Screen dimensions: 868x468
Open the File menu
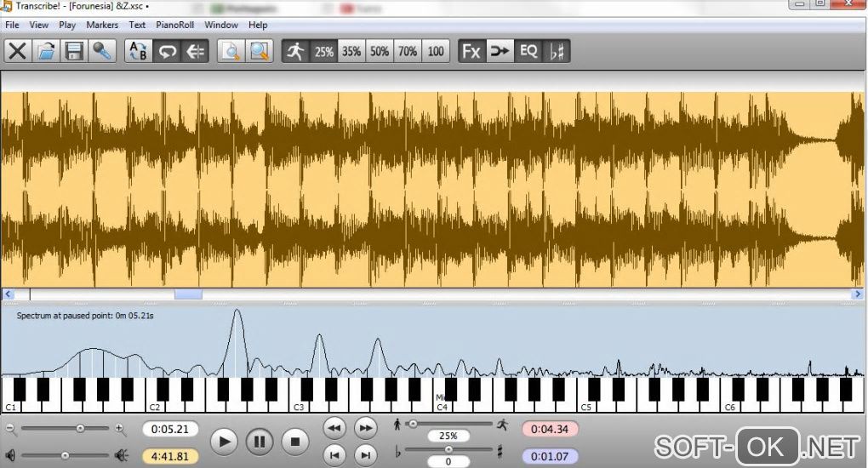click(12, 25)
